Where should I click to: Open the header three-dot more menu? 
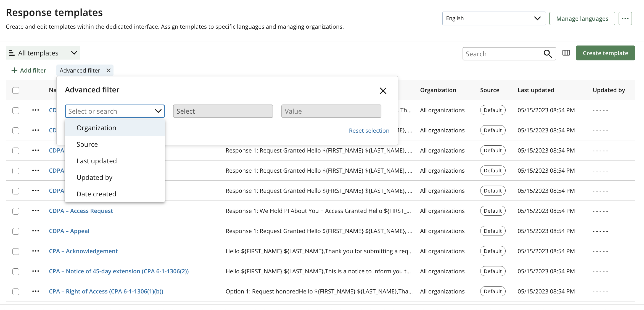click(x=625, y=18)
